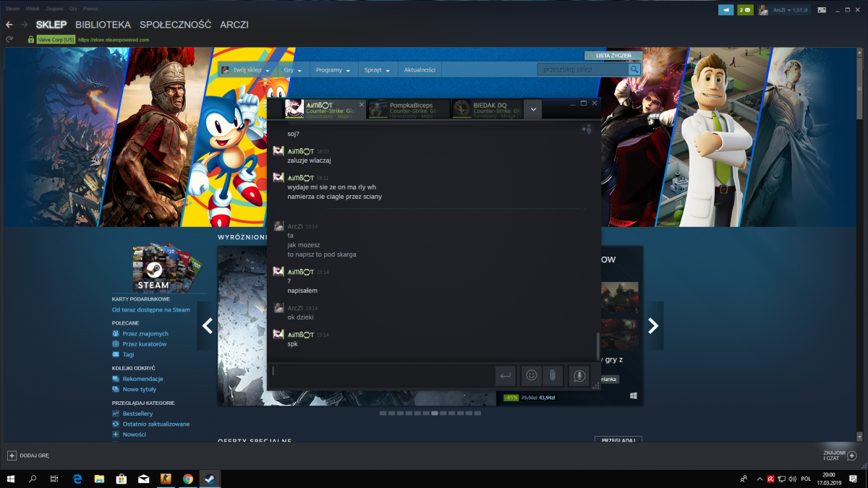Expand the chat tabs overflow dropdown
868x488 pixels.
pyautogui.click(x=532, y=109)
